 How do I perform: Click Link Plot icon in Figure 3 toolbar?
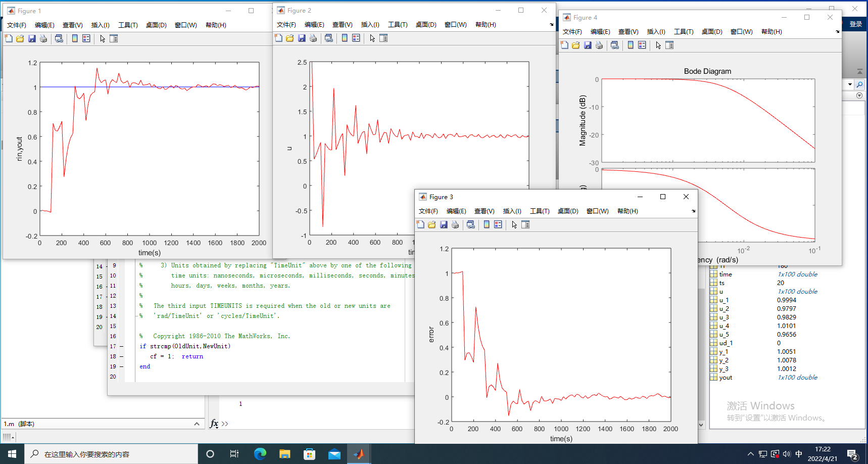[x=471, y=224]
